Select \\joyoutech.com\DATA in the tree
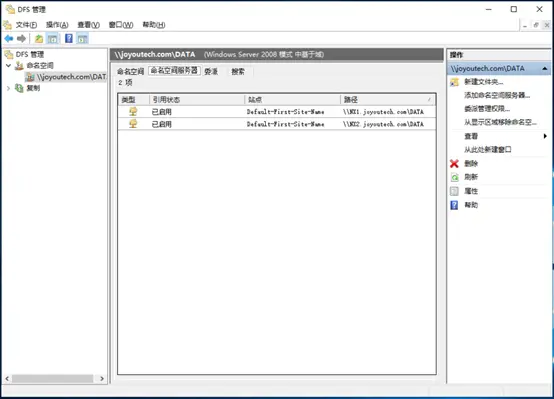Viewport: 554px width, 399px height. click(71, 77)
